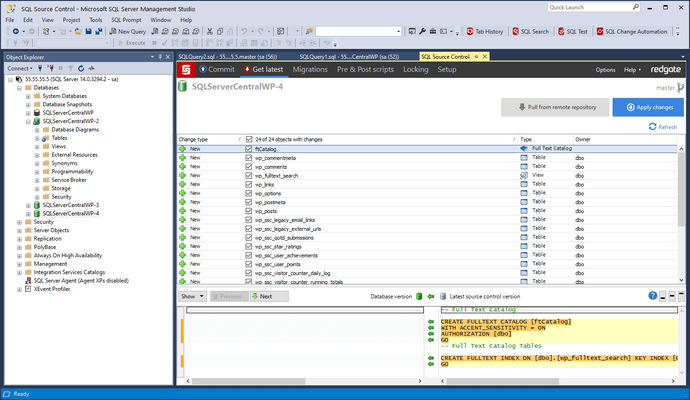Image resolution: width=690 pixels, height=400 pixels.
Task: Expand the System Databases node
Action: pos(28,96)
